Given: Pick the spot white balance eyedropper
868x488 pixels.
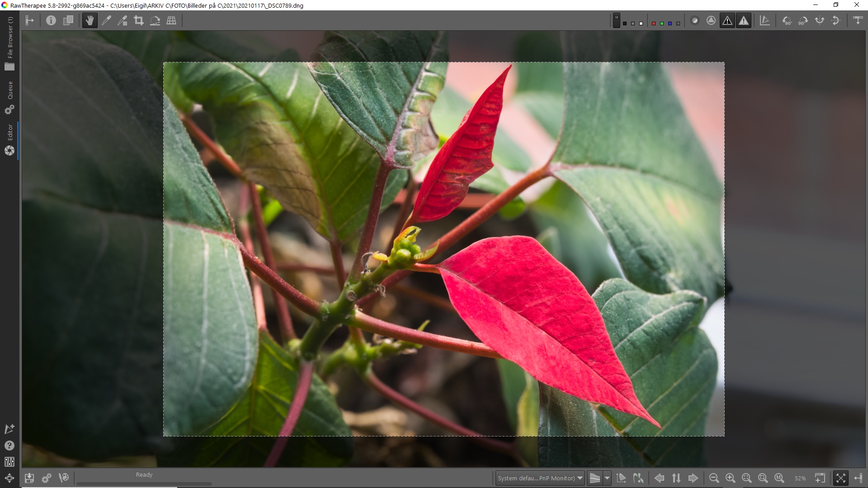Looking at the screenshot, I should tap(106, 20).
